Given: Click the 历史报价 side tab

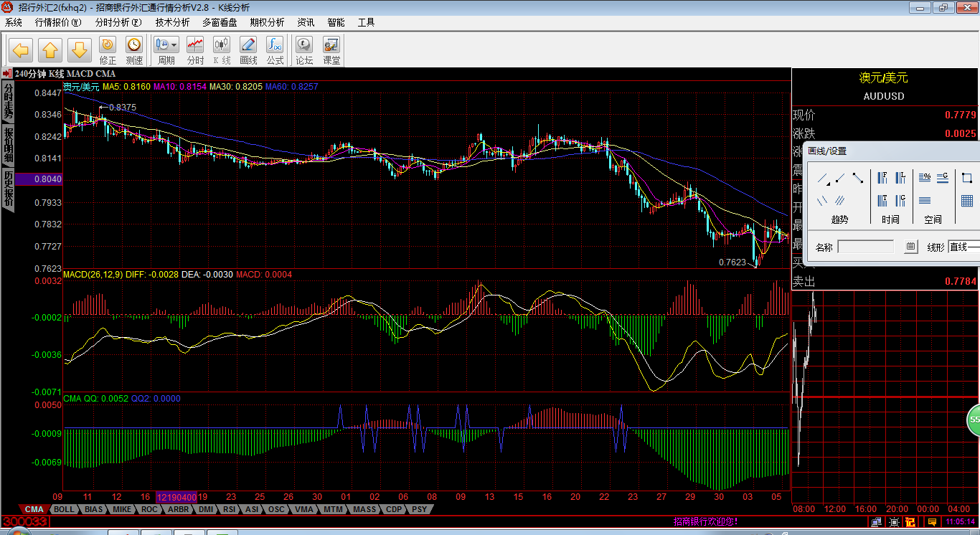Looking at the screenshot, I should [x=9, y=189].
